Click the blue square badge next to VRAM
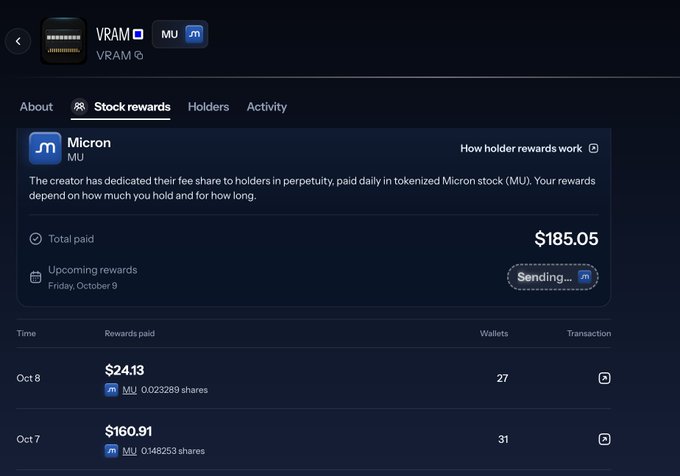 click(138, 34)
